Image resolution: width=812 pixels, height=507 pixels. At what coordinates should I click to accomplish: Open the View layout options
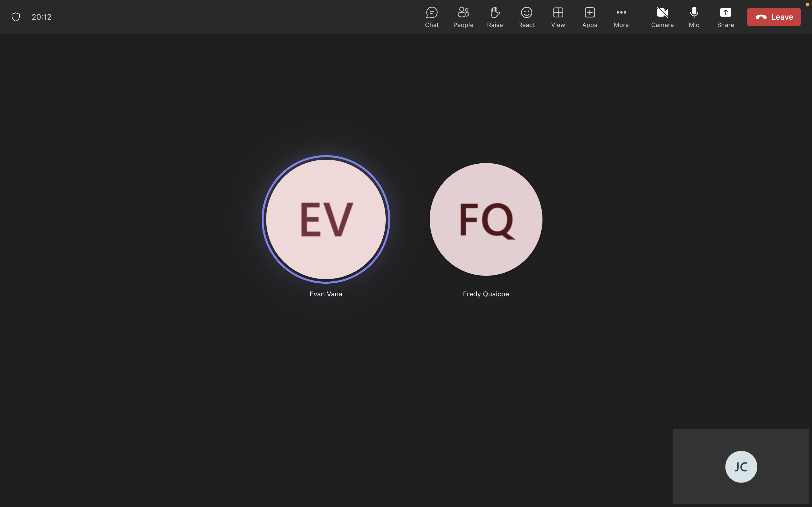coord(558,17)
